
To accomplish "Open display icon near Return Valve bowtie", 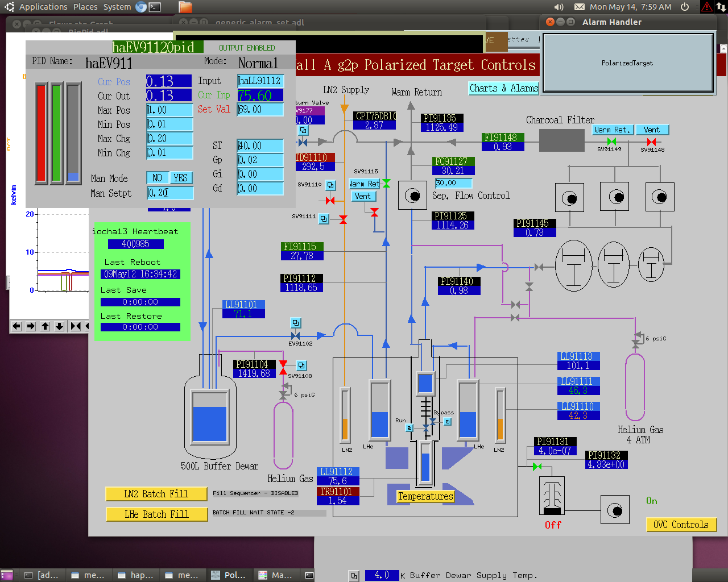I will [x=304, y=130].
